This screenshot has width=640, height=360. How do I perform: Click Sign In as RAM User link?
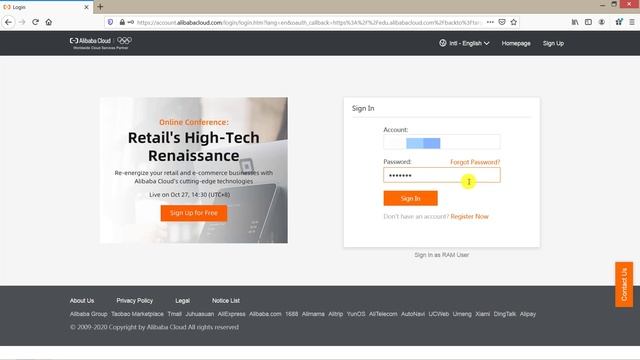point(442,255)
